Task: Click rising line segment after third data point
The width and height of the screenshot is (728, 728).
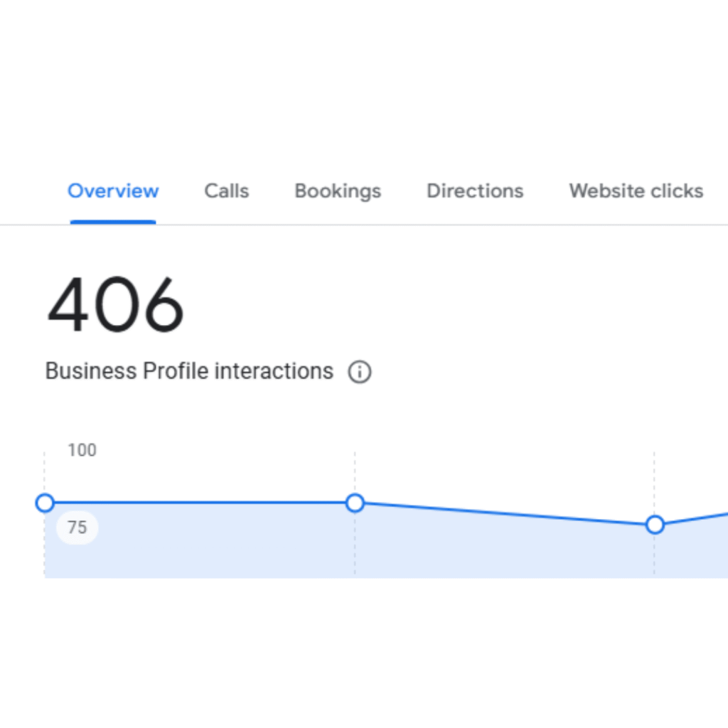Action: click(x=697, y=518)
